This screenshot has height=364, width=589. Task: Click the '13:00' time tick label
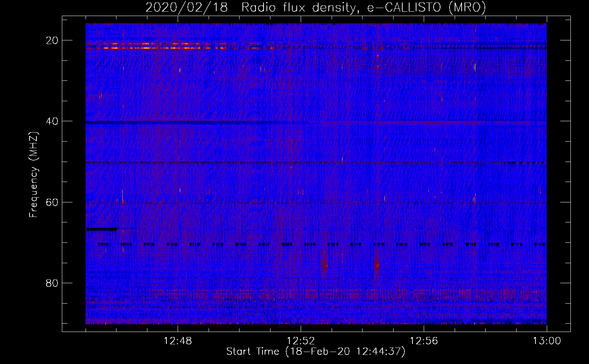547,341
